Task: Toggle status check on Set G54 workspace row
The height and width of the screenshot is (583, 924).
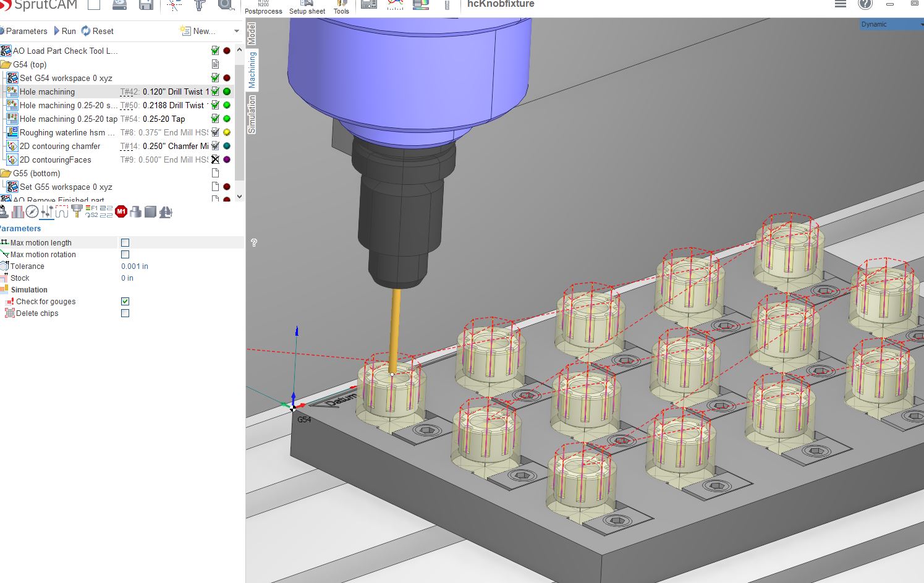Action: pyautogui.click(x=215, y=78)
